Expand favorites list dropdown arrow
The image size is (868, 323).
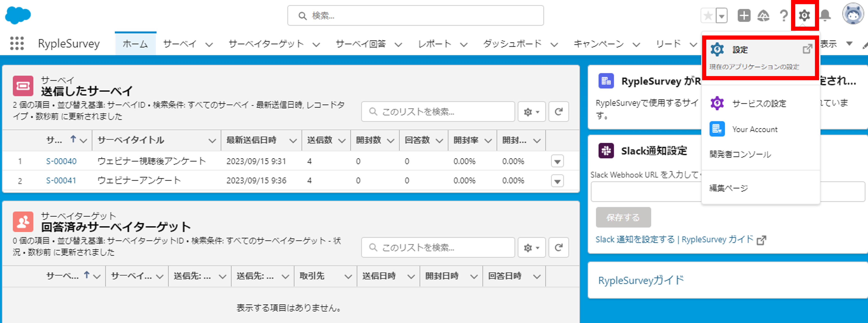pyautogui.click(x=721, y=16)
